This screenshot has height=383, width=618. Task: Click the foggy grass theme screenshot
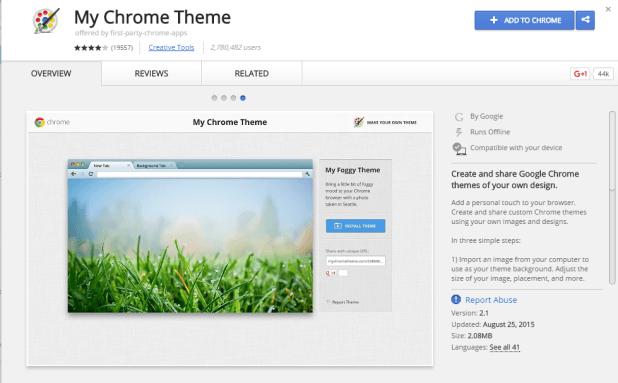coord(190,236)
